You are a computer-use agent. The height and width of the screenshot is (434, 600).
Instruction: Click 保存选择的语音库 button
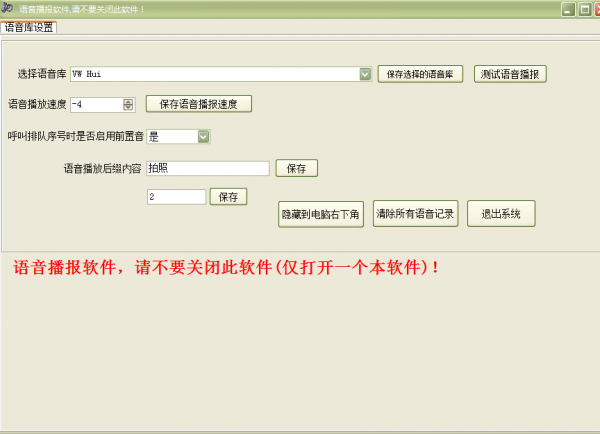click(420, 74)
